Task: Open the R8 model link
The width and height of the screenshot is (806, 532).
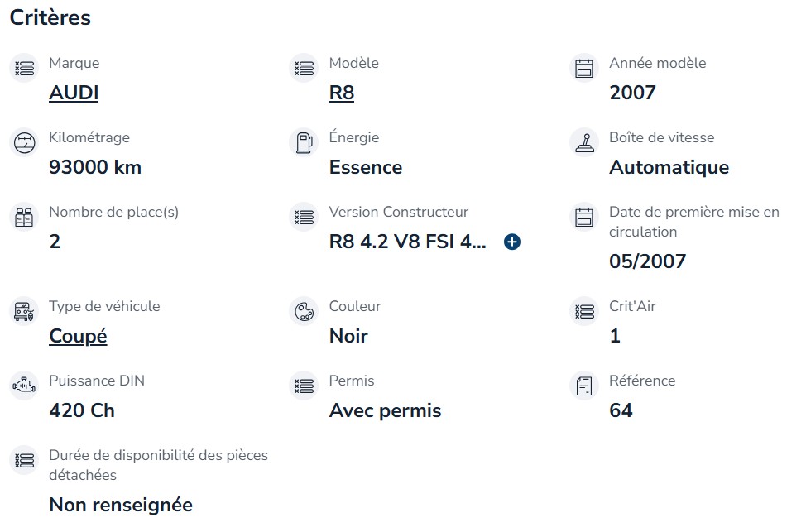Action: [341, 93]
